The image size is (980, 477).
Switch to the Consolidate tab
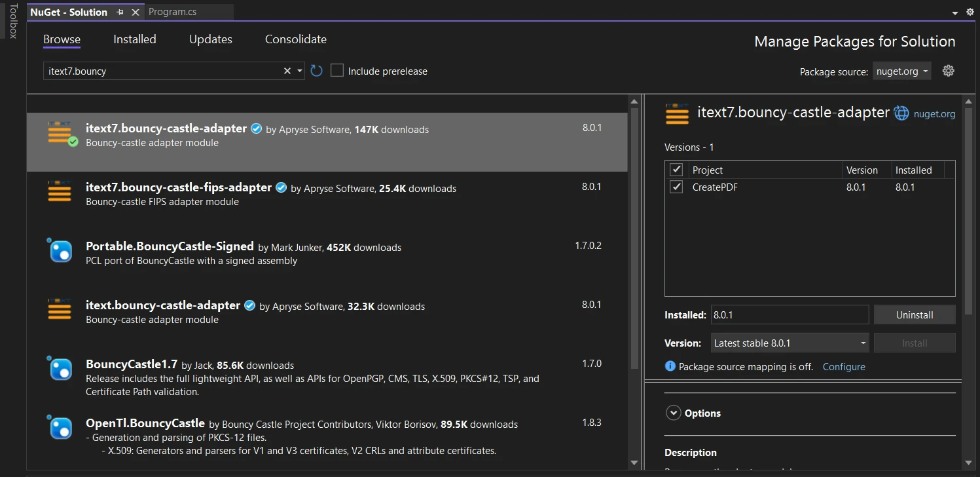(x=296, y=39)
